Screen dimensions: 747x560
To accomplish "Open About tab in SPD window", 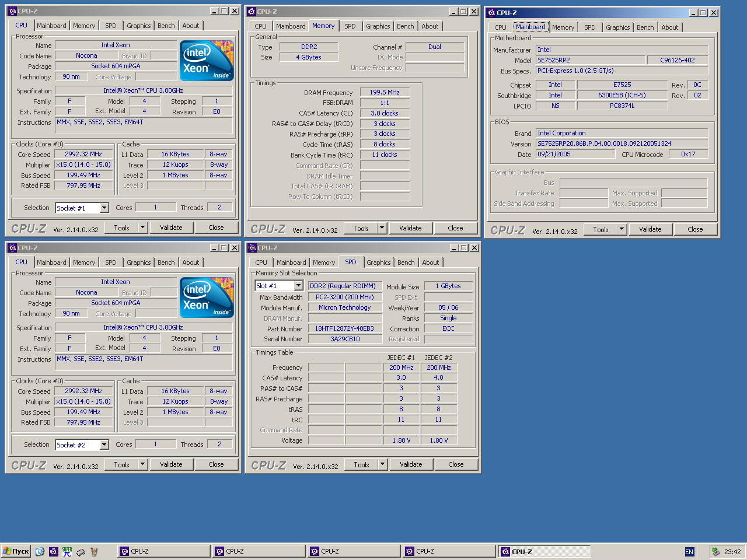I will pyautogui.click(x=431, y=262).
